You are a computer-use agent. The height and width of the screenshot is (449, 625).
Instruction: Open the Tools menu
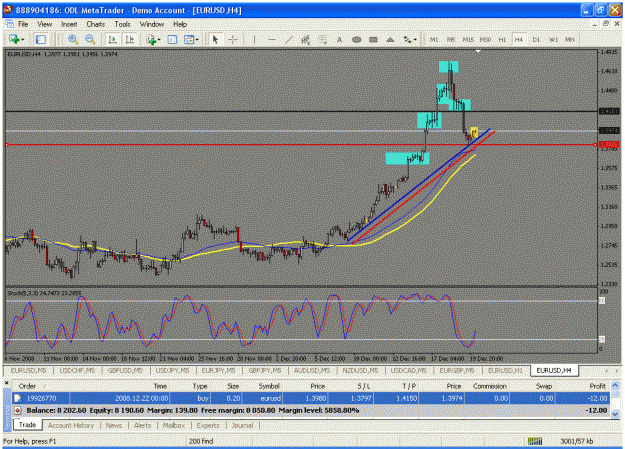click(x=122, y=24)
